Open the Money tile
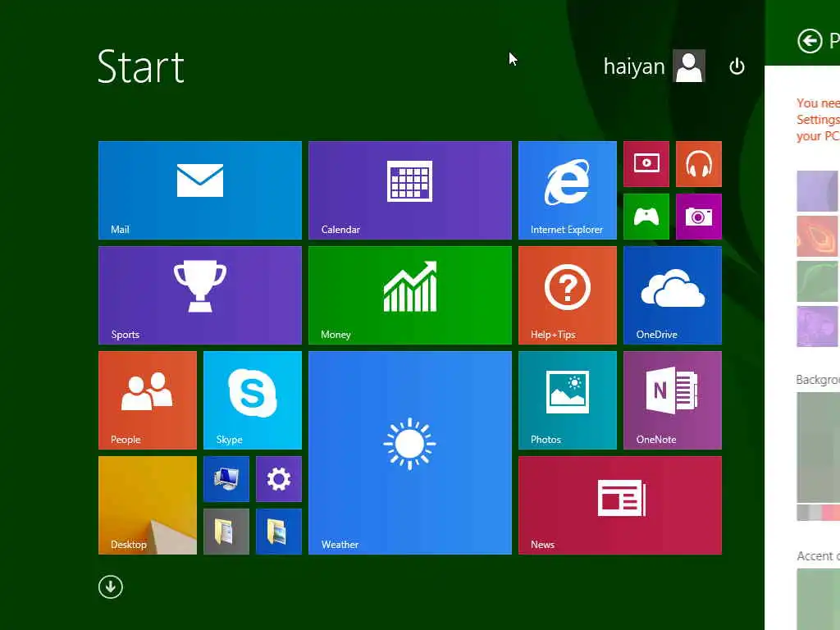The width and height of the screenshot is (840, 630). click(410, 295)
